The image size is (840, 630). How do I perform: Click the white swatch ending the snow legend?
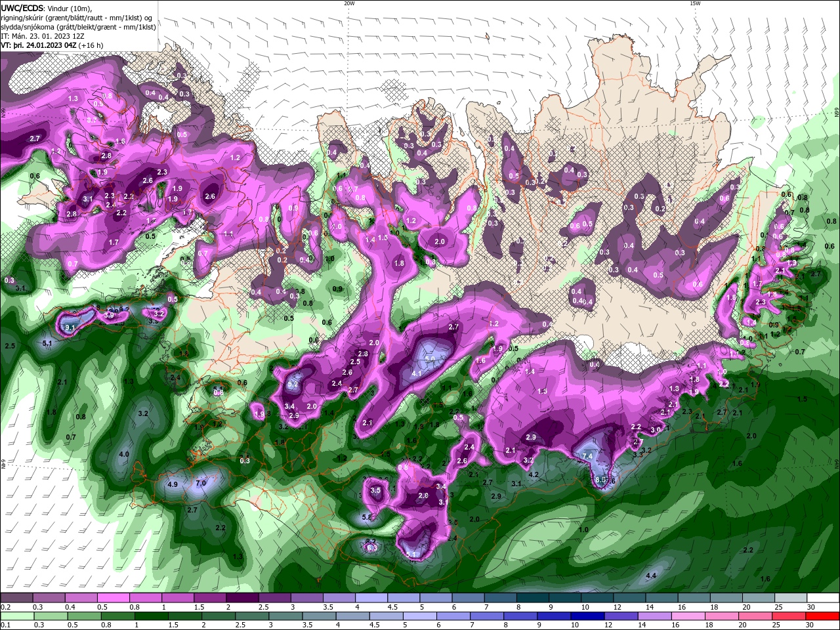coord(824,598)
